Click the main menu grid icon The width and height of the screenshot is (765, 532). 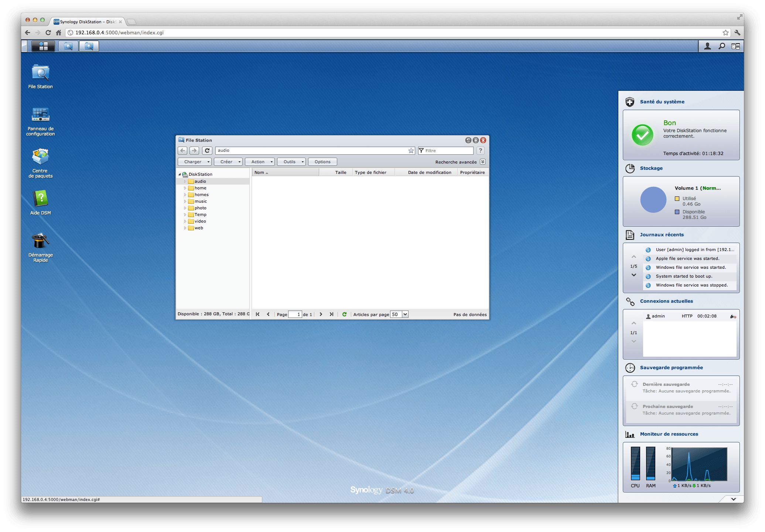tap(43, 46)
